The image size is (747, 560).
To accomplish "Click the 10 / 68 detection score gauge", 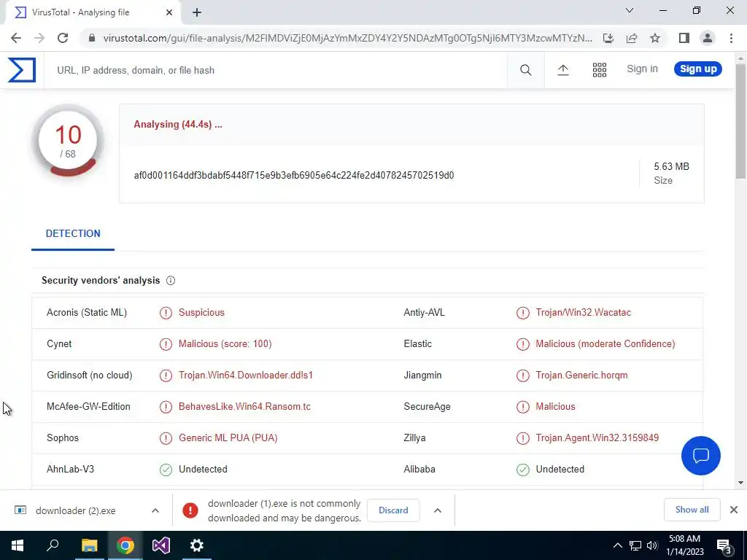I will pos(68,141).
